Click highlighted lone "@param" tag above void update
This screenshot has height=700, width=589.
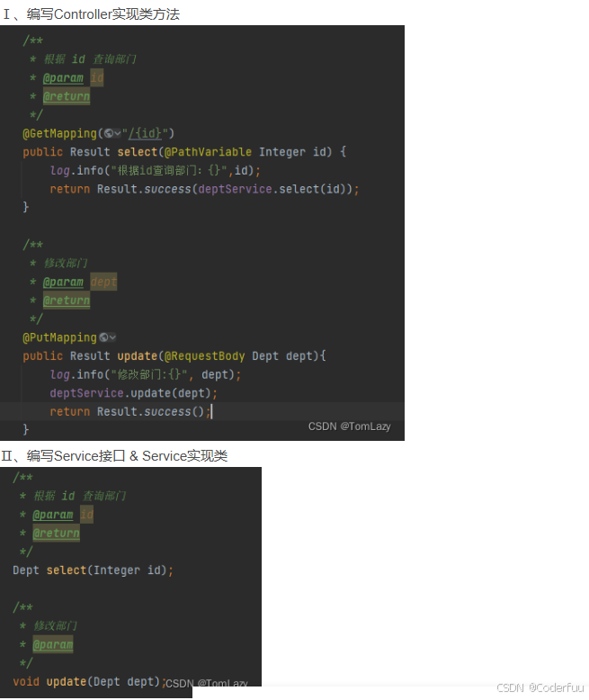click(x=53, y=644)
